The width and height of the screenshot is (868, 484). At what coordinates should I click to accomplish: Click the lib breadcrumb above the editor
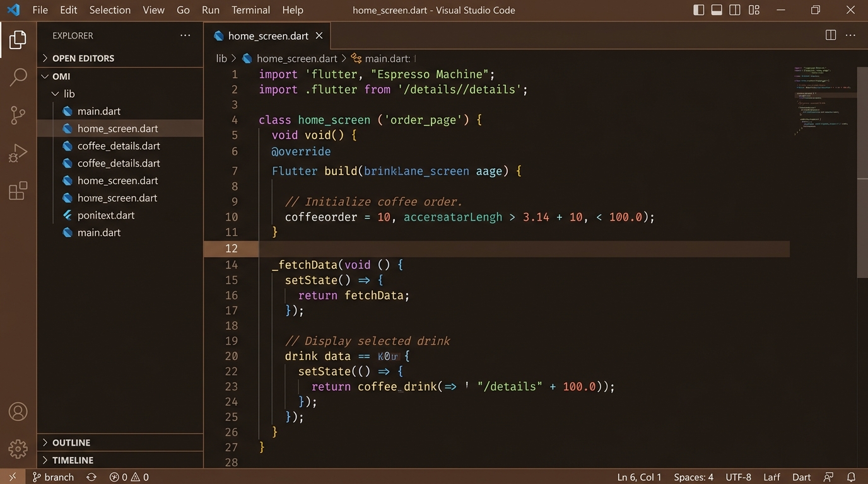221,59
